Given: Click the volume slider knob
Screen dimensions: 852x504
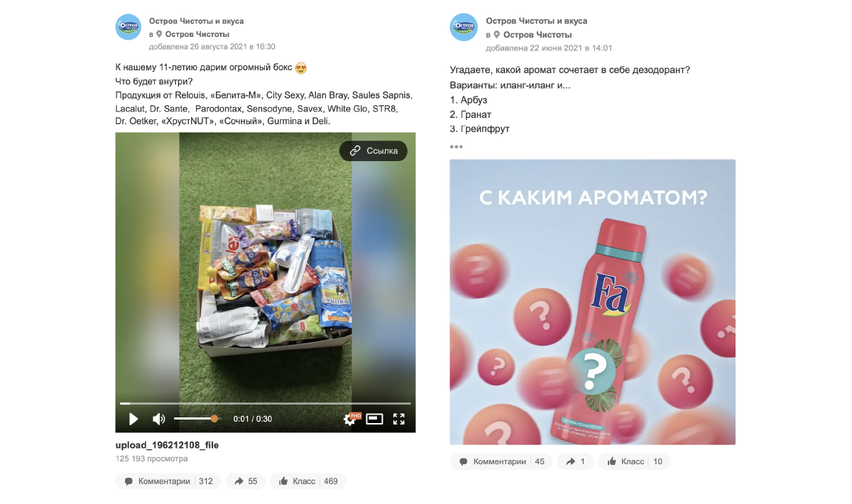Looking at the screenshot, I should click(x=214, y=419).
